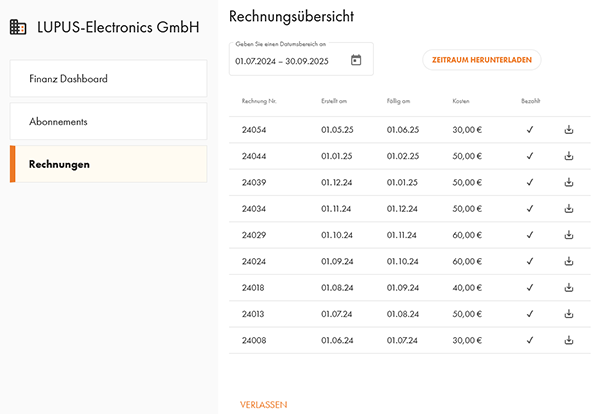The image size is (600, 414).
Task: Download invoice 24008
Action: (x=569, y=340)
